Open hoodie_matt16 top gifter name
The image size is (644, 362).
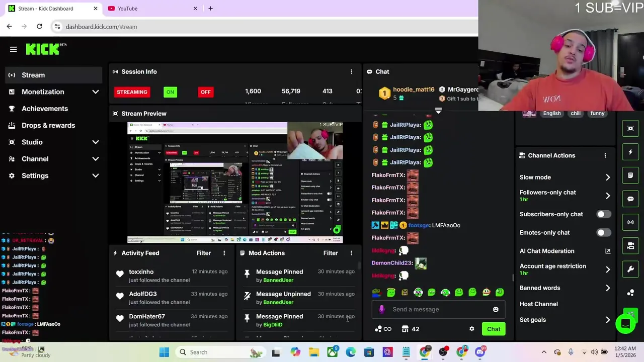413,89
